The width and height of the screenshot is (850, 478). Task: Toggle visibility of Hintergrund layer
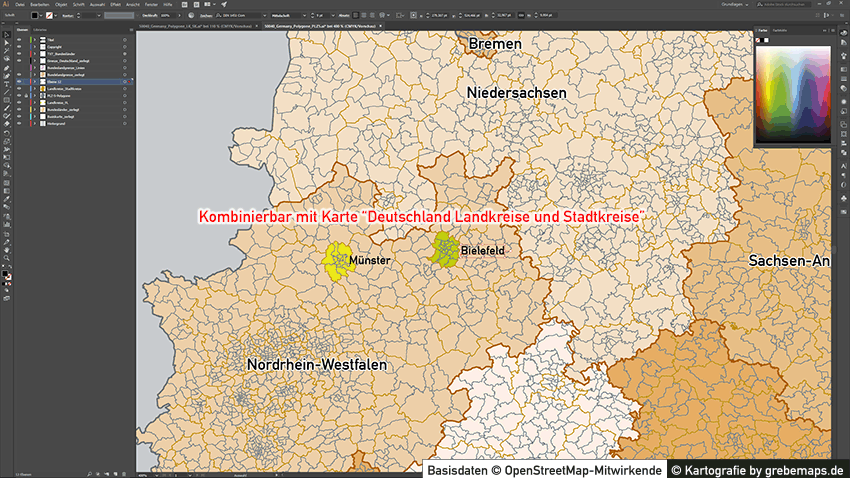[18, 123]
